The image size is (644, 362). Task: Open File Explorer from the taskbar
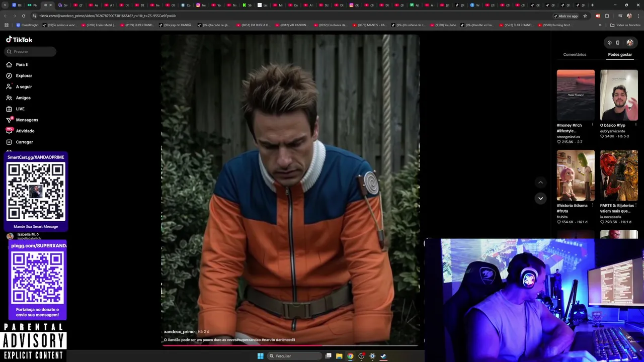pos(339,356)
